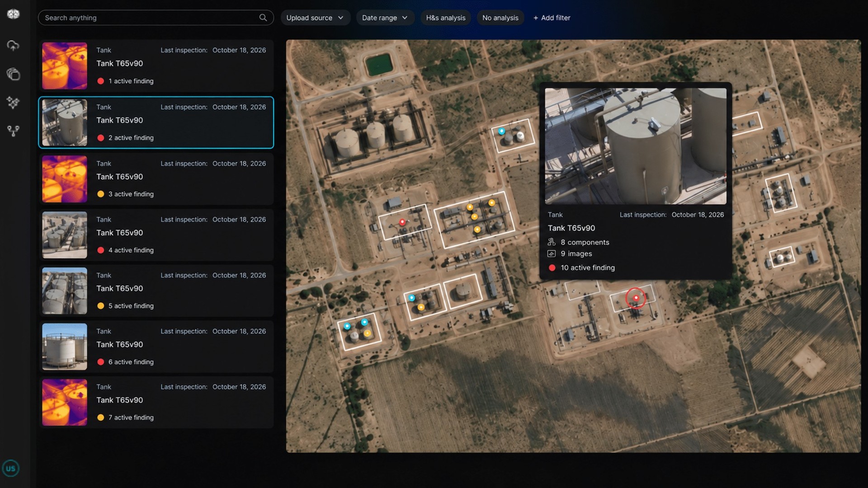Click the red marker left of the yellow cluster
This screenshot has height=488, width=868.
tap(402, 222)
